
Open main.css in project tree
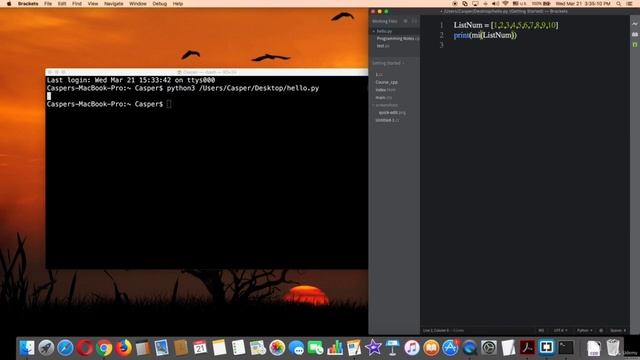click(383, 98)
